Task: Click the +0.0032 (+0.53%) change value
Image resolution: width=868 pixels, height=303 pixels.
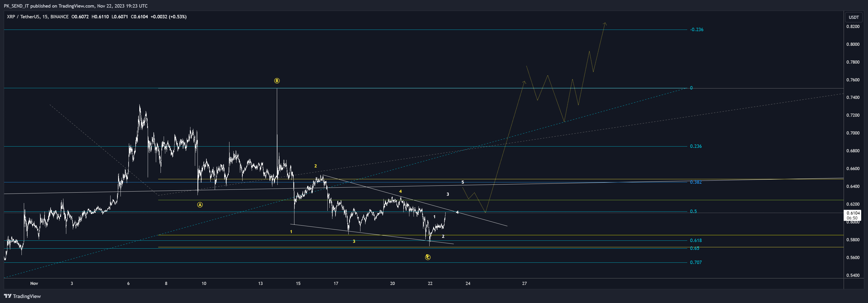Action: point(168,17)
